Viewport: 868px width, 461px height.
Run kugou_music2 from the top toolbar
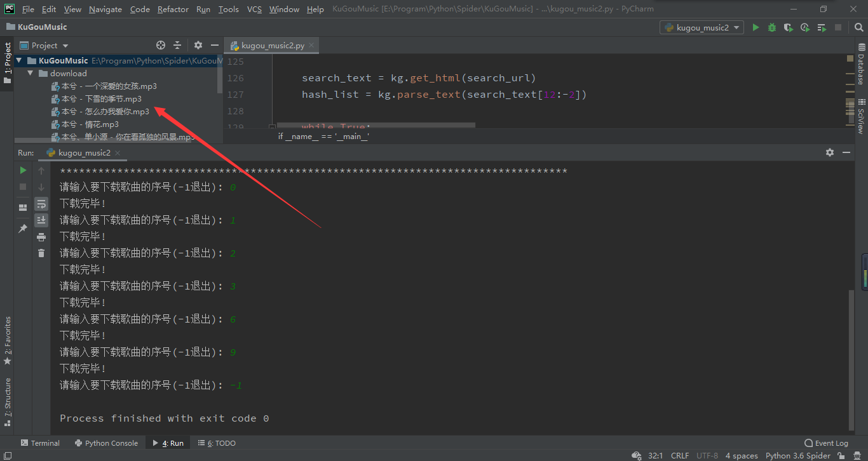pyautogui.click(x=756, y=27)
